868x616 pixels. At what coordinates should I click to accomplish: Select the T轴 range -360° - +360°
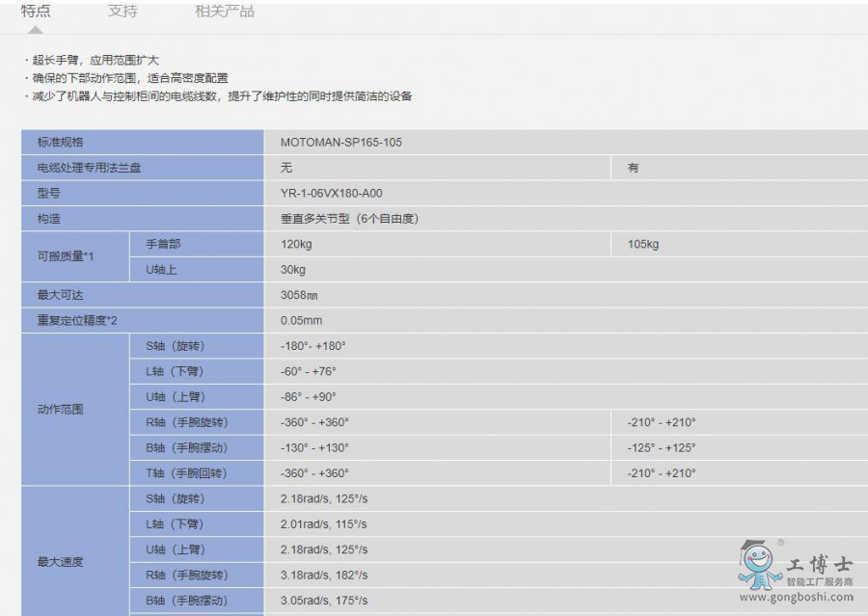(315, 473)
